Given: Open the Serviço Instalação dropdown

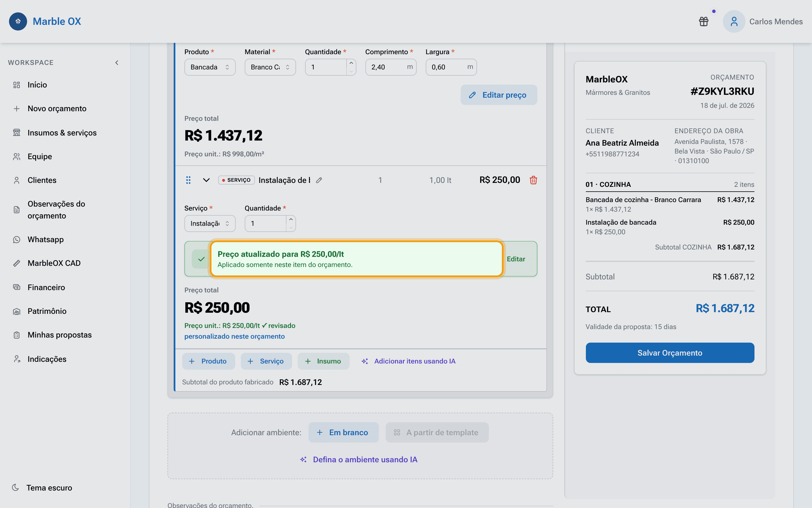Looking at the screenshot, I should pos(210,224).
